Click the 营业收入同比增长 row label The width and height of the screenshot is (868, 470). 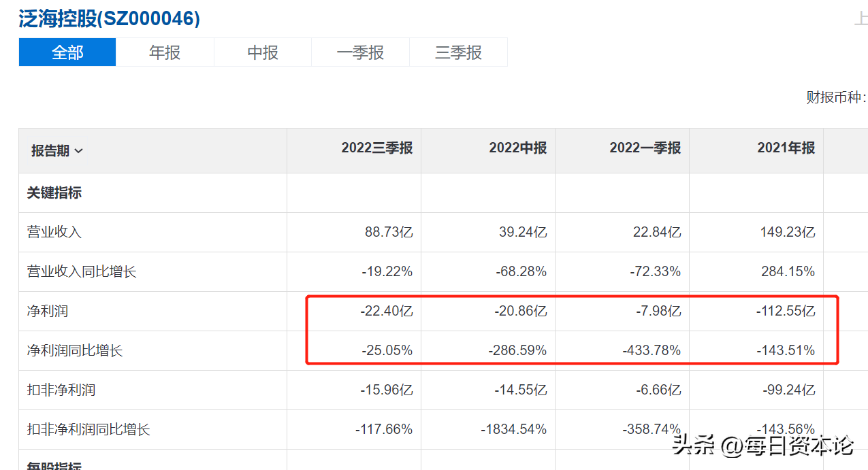tap(82, 271)
